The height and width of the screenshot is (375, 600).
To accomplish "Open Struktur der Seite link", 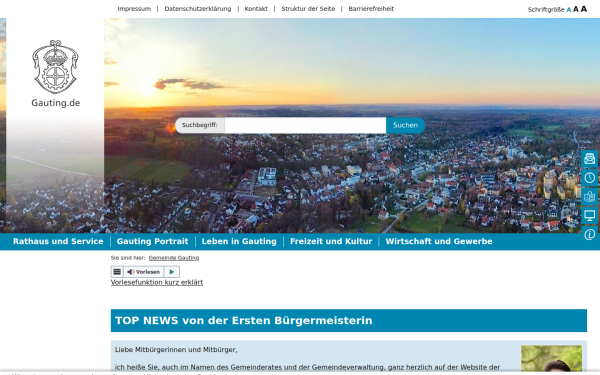I will pyautogui.click(x=308, y=9).
